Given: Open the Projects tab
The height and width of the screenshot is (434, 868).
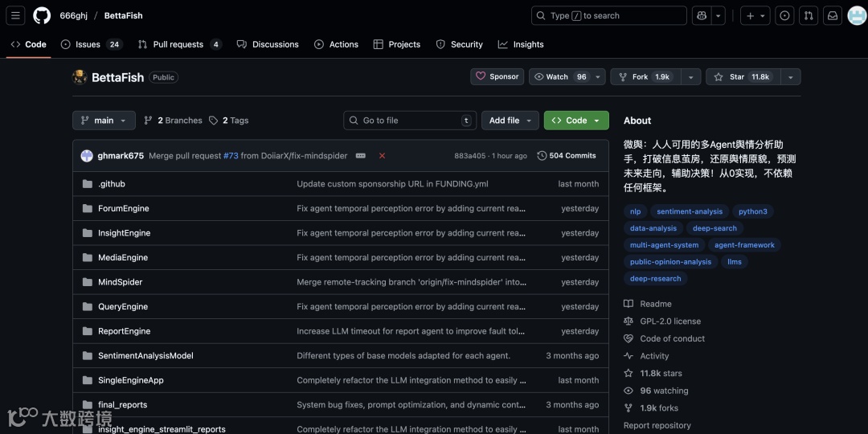Looking at the screenshot, I should click(397, 44).
